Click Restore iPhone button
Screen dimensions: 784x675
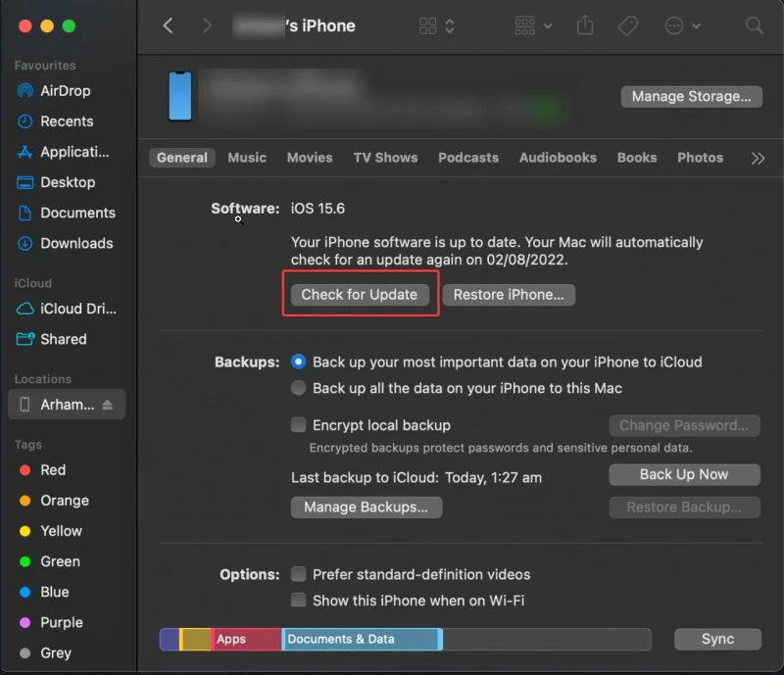pos(509,295)
